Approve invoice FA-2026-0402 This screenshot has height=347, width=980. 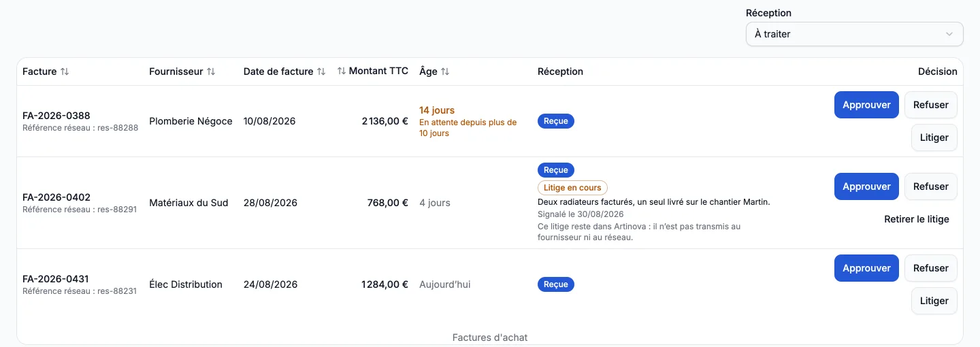[866, 186]
